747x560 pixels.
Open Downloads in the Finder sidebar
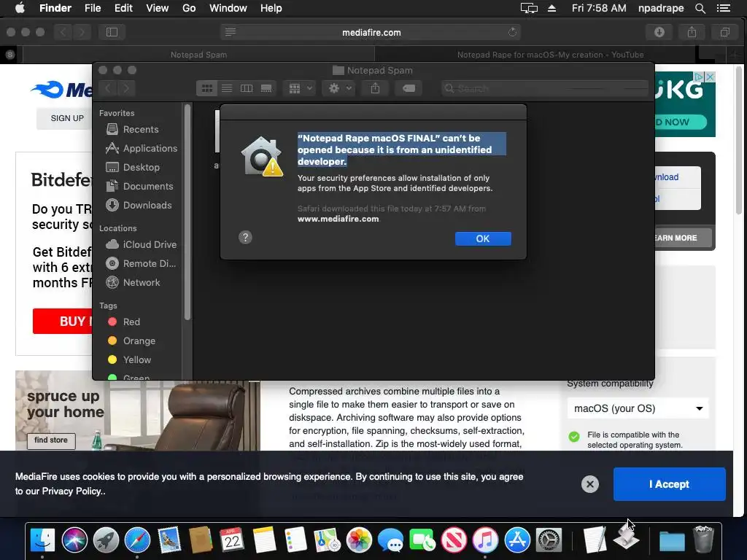coord(139,205)
